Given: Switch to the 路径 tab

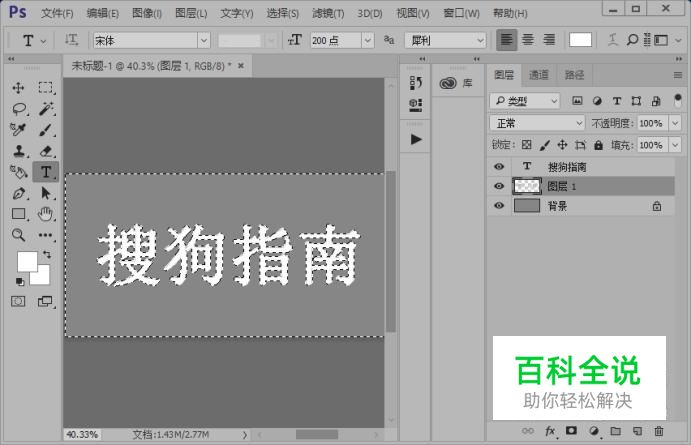Looking at the screenshot, I should pos(574,75).
